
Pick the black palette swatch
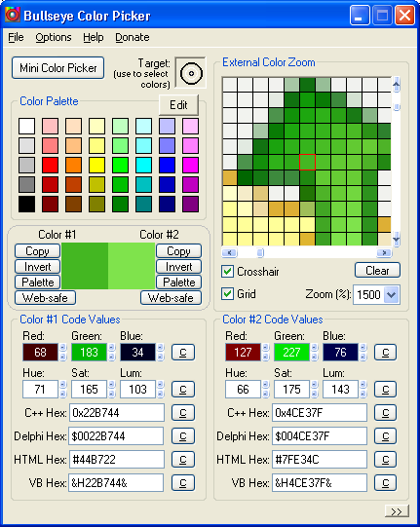coord(27,204)
